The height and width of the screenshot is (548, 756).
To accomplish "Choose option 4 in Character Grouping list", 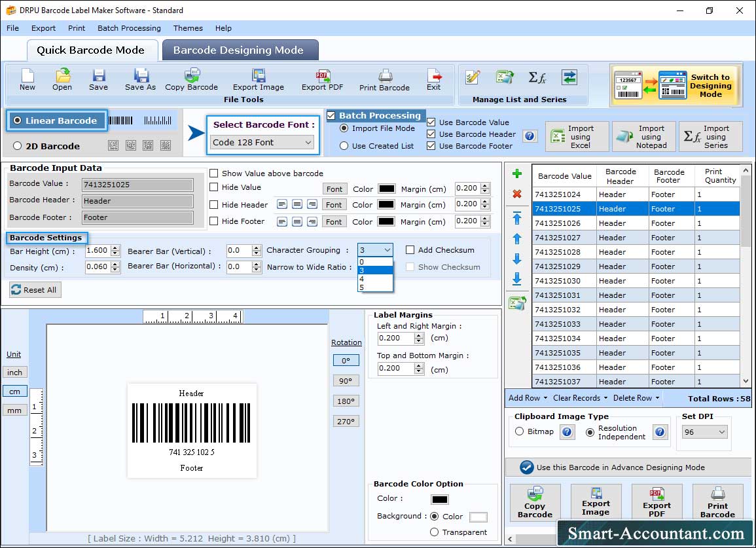I will tap(375, 279).
